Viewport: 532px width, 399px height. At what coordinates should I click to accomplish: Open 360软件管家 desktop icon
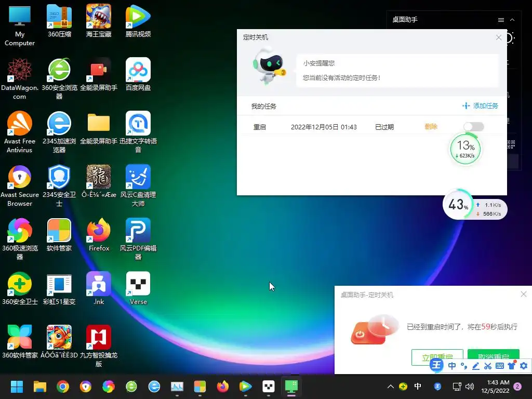coord(20,342)
